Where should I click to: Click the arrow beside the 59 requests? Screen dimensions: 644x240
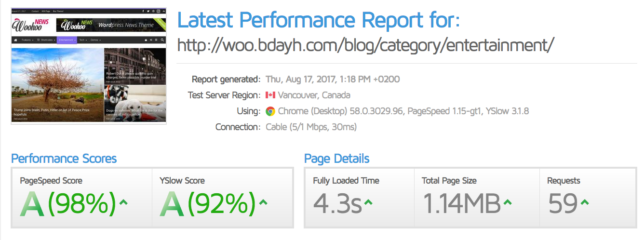[584, 202]
